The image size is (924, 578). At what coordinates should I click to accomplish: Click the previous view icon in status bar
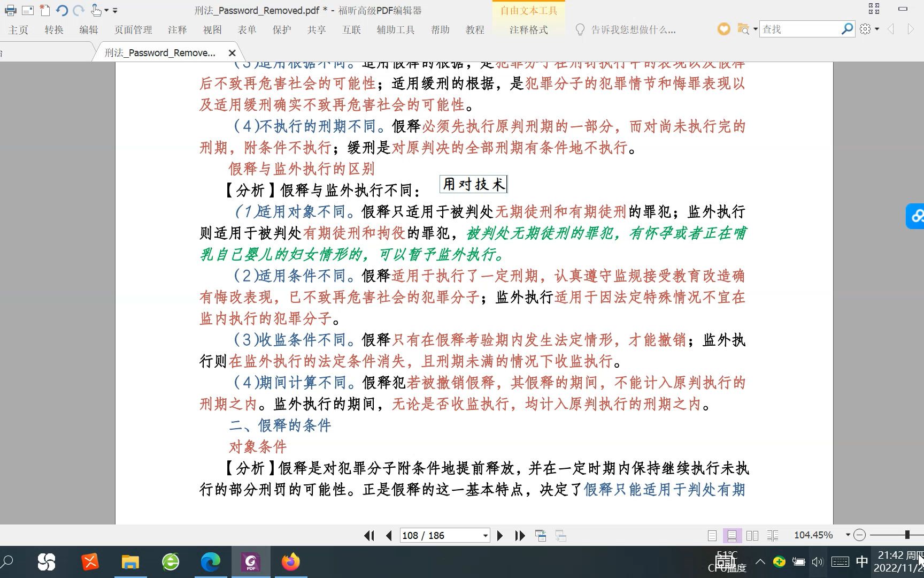coord(541,536)
